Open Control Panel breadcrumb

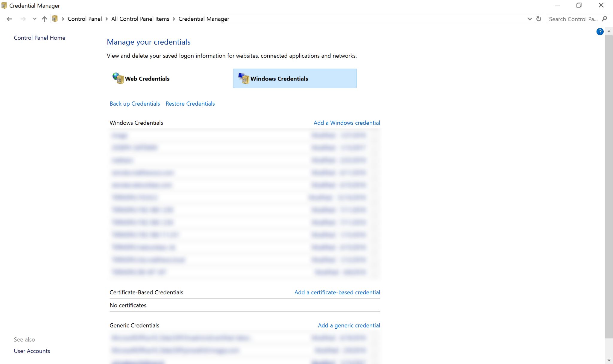tap(85, 19)
